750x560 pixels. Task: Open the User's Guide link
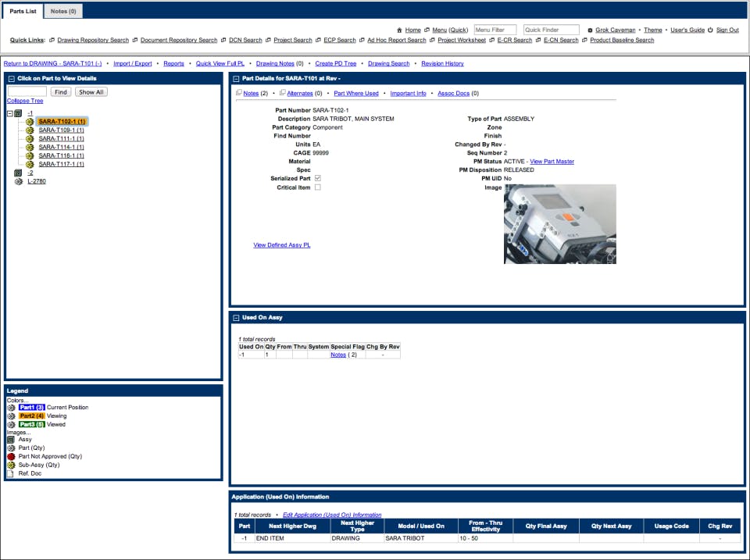click(687, 30)
